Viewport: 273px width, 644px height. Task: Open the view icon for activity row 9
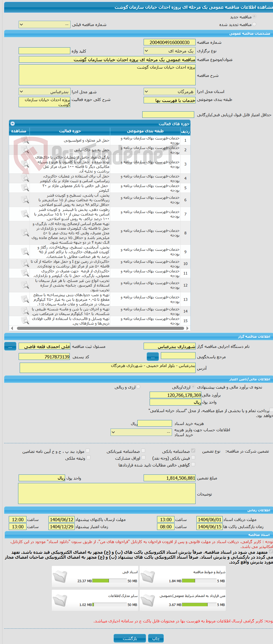tap(25, 252)
